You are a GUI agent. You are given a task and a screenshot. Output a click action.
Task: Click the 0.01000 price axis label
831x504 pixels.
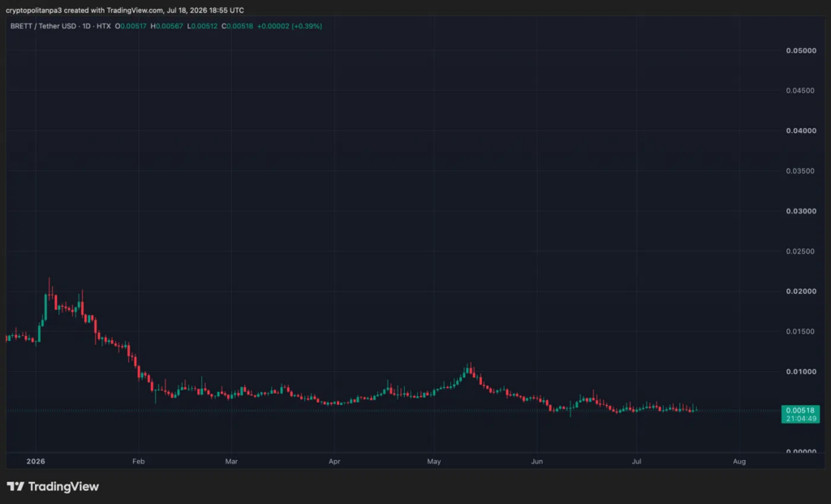[x=801, y=372]
